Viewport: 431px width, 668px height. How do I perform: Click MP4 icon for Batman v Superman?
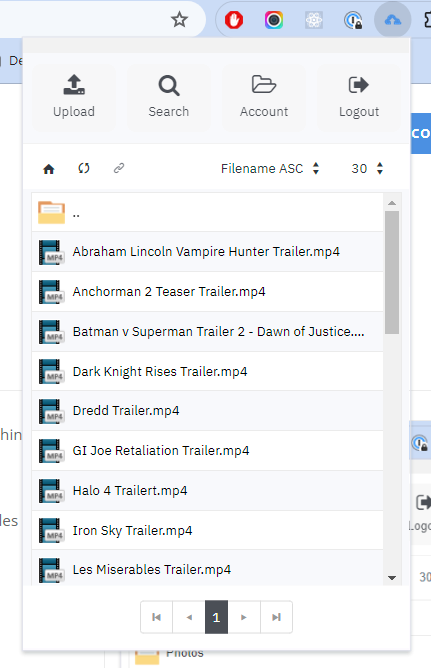pyautogui.click(x=52, y=331)
